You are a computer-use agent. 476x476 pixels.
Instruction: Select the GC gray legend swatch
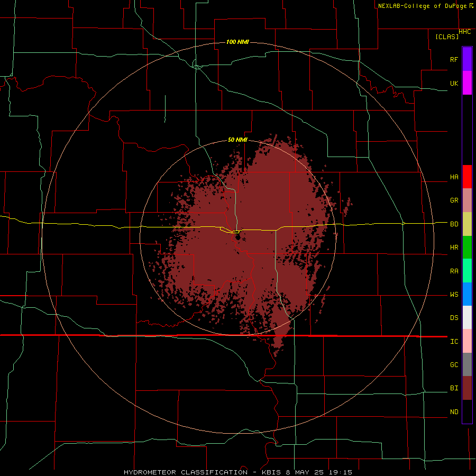coord(467,364)
